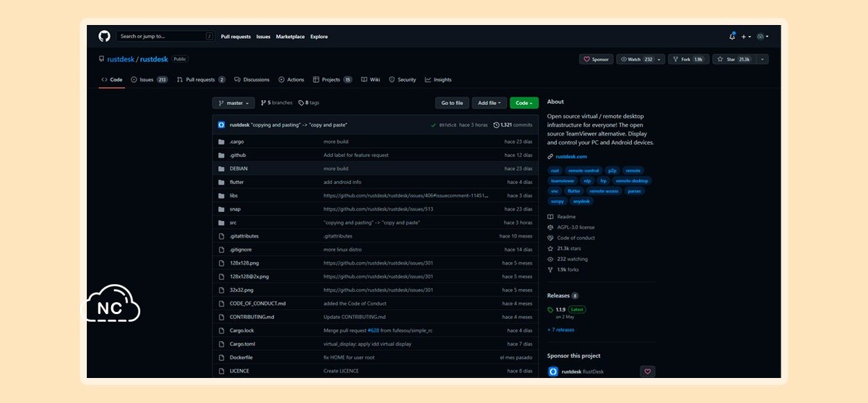Viewport: 868px width, 403px height.
Task: Open the .cargo folder
Action: (x=236, y=142)
